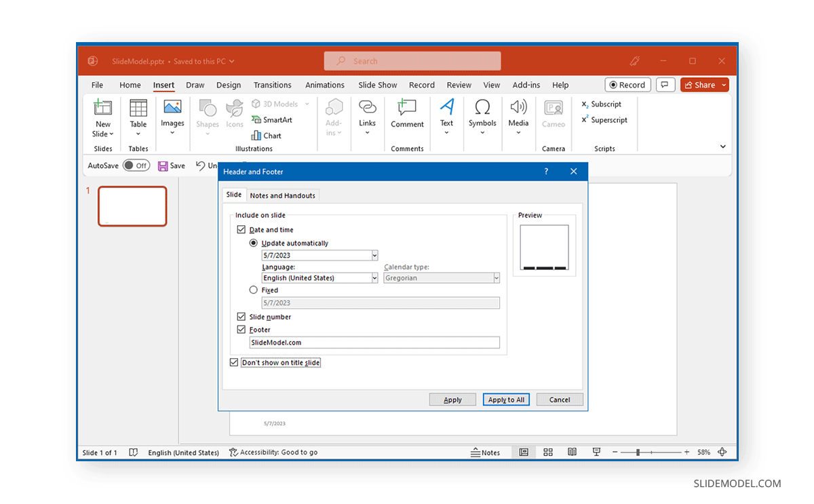Switch to Slide Sorter view
The height and width of the screenshot is (504, 814).
tap(547, 452)
